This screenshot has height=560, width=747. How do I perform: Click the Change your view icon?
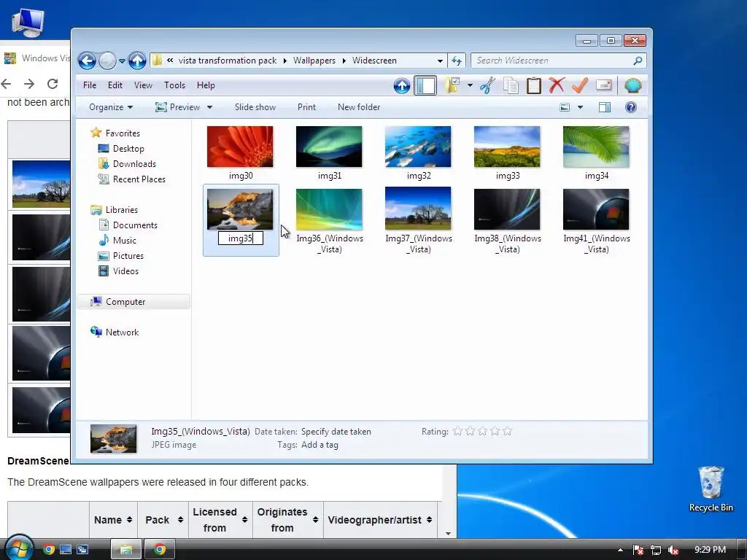pyautogui.click(x=565, y=107)
